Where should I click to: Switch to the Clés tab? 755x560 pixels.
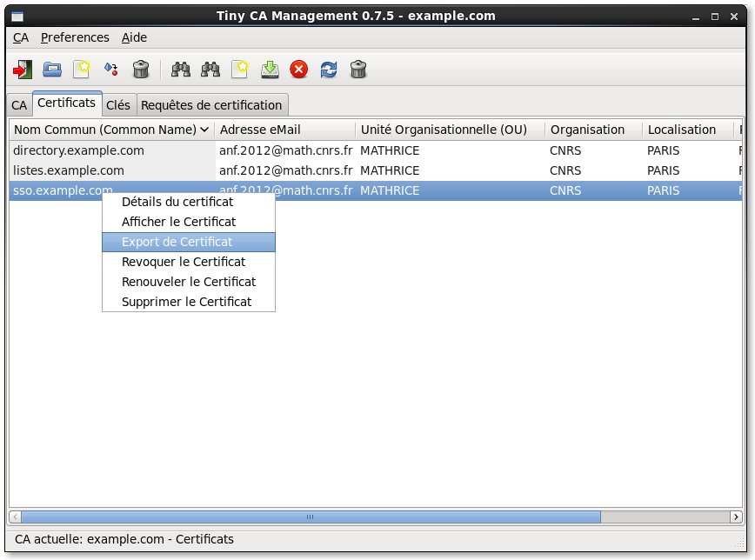tap(118, 105)
